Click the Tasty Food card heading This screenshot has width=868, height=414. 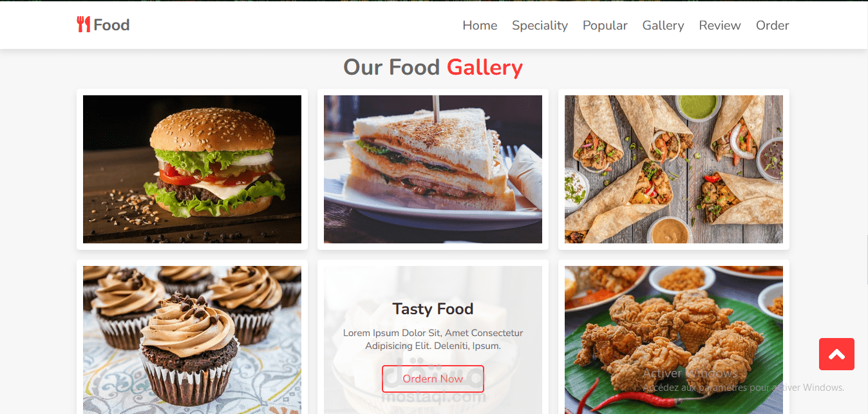433,309
